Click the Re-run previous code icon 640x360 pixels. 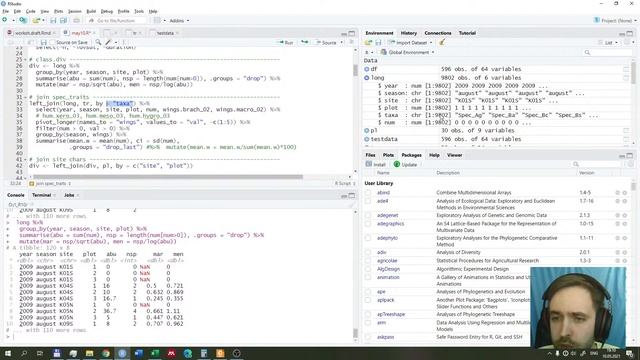point(304,42)
